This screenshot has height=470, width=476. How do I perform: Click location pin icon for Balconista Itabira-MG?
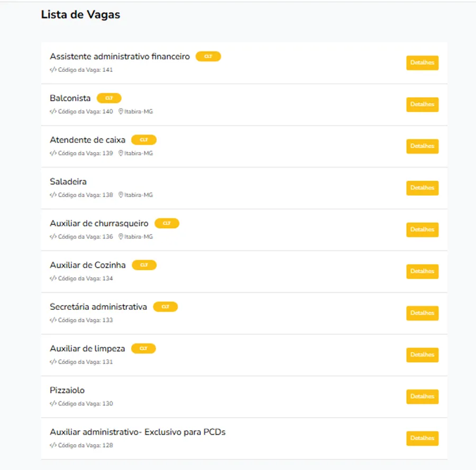[121, 112]
